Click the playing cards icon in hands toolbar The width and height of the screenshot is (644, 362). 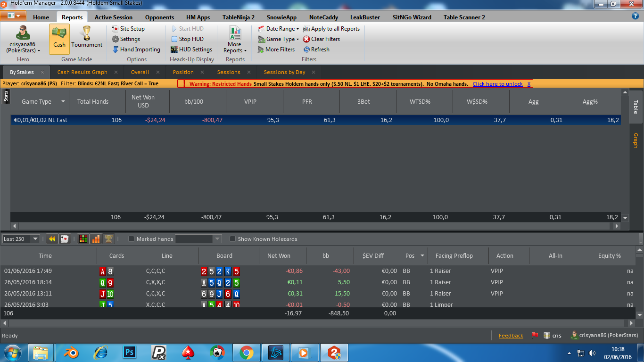pos(65,239)
